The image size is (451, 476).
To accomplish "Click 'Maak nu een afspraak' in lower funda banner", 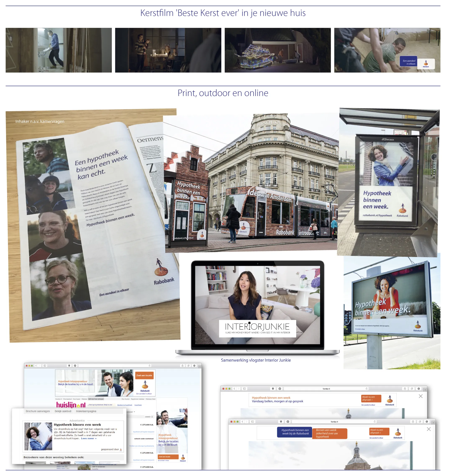I will tap(379, 431).
